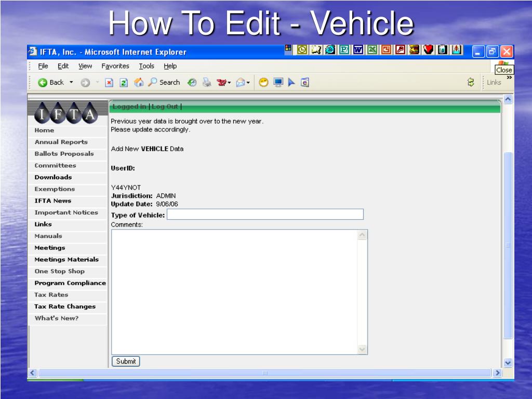The image size is (532, 399).
Task: Open the Search pane in toolbar
Action: (x=164, y=82)
